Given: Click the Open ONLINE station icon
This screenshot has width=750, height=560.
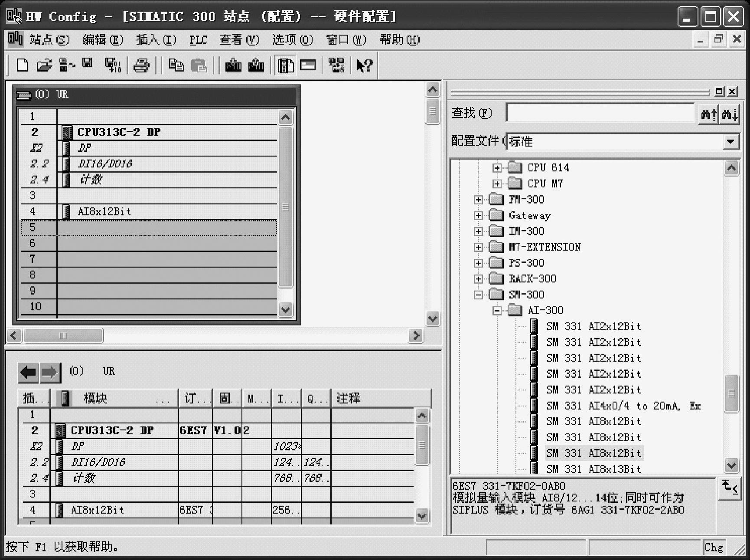Looking at the screenshot, I should [x=67, y=65].
